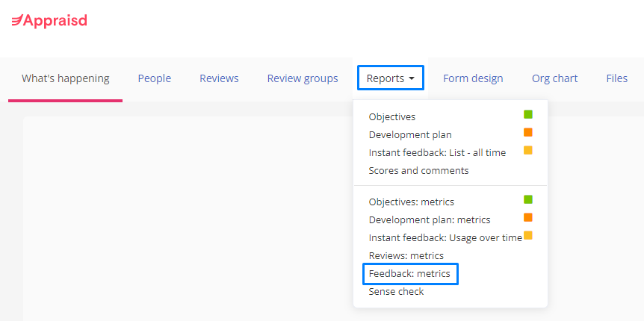The width and height of the screenshot is (644, 321).
Task: Switch to the People tab
Action: (x=155, y=78)
